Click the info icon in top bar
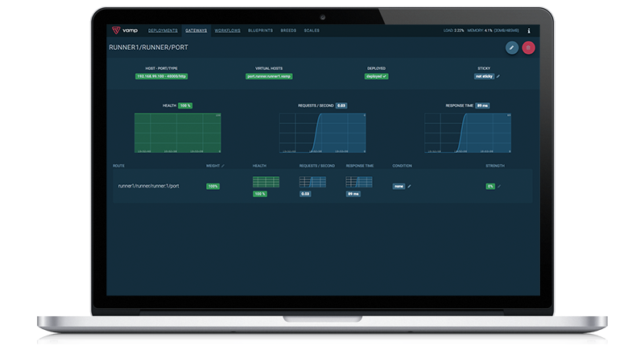Viewport: 644px width, 350px height. click(x=529, y=31)
